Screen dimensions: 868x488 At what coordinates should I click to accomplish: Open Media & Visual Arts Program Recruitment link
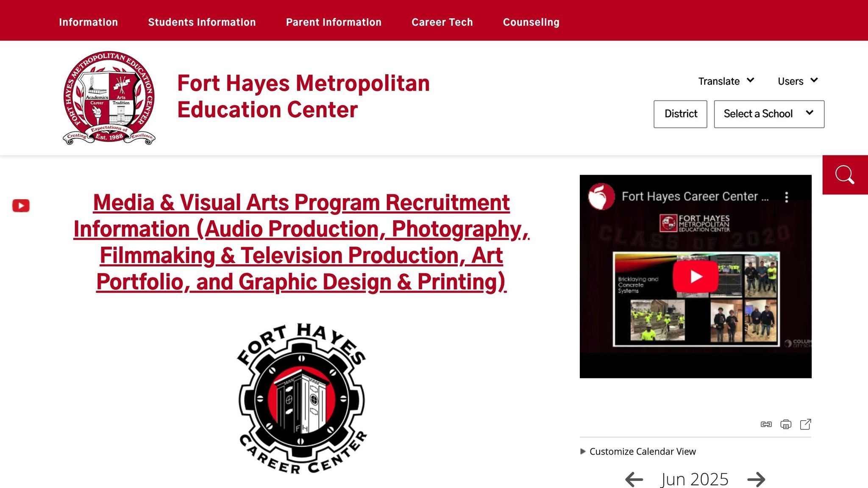click(301, 242)
